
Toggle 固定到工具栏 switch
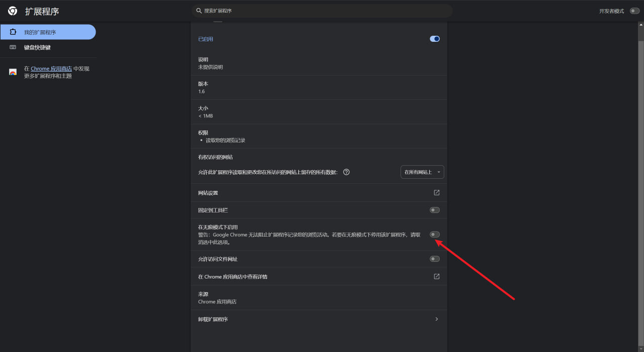[435, 210]
